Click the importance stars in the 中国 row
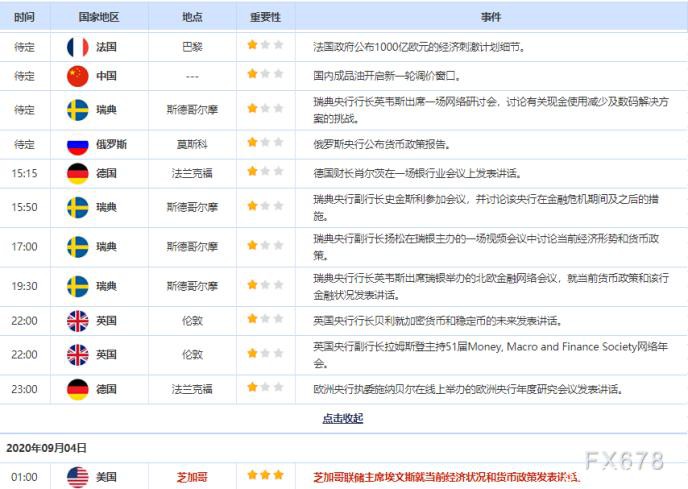The height and width of the screenshot is (489, 688). [265, 74]
